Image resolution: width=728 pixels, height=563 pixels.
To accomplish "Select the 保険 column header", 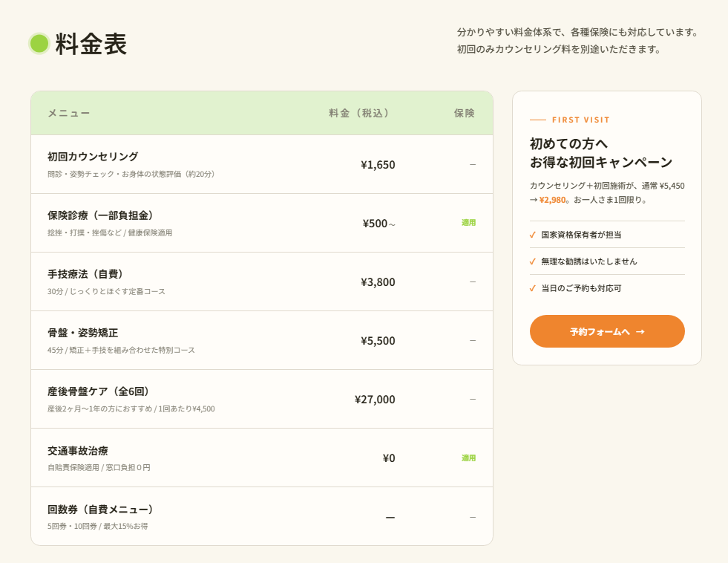I will tap(465, 113).
